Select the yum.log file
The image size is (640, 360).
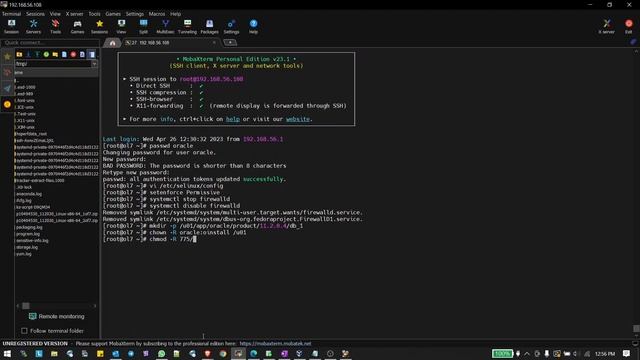pos(24,254)
